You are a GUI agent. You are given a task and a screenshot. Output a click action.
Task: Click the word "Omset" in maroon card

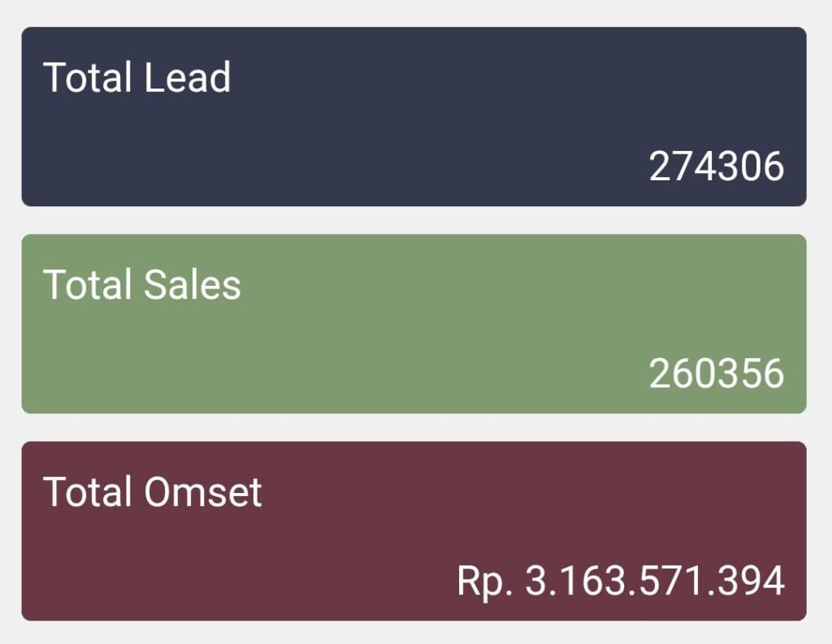click(x=202, y=492)
